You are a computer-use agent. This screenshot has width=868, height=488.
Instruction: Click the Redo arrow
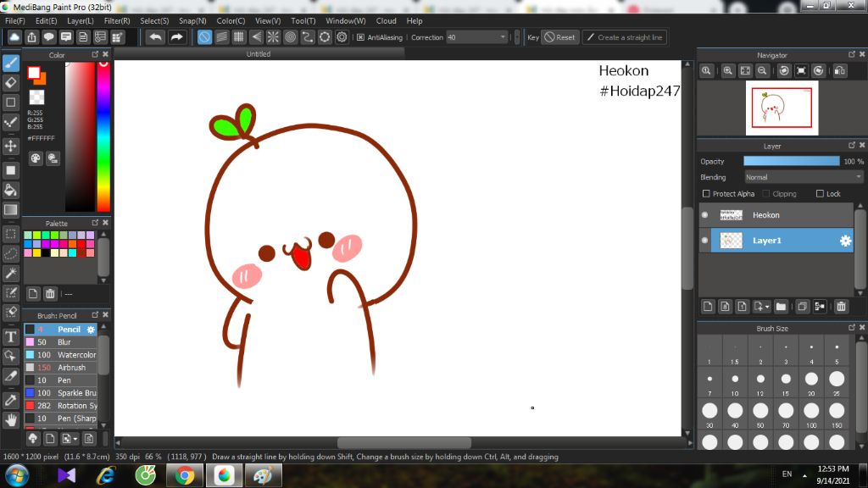pyautogui.click(x=176, y=37)
